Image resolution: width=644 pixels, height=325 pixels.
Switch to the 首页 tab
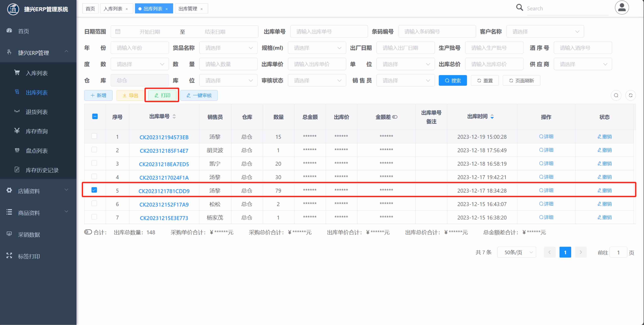90,9
